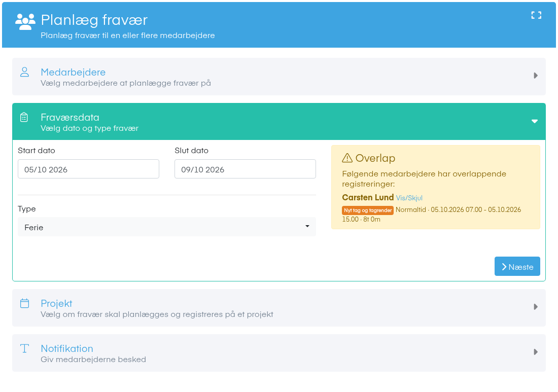Click the header subtitle about planning absence
558x392 pixels.
click(x=128, y=35)
